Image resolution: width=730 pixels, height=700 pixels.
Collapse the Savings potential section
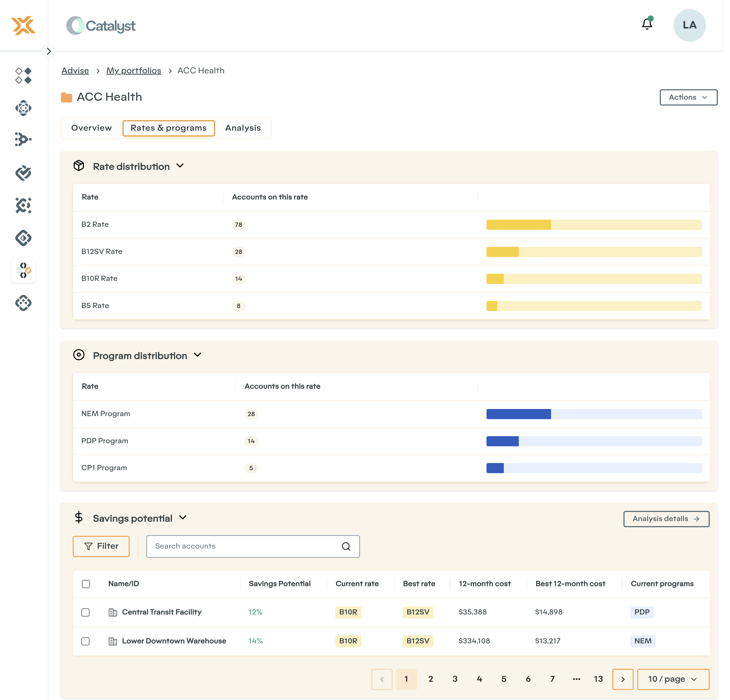point(182,518)
